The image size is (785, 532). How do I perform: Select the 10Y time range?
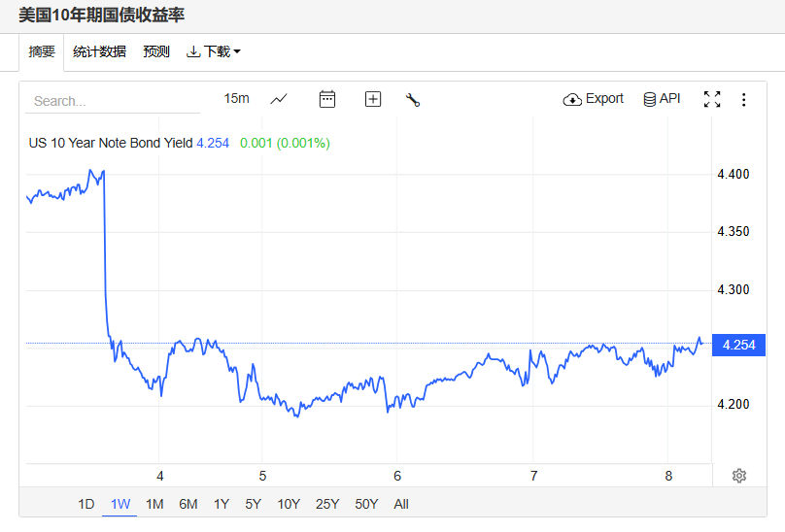coord(289,504)
